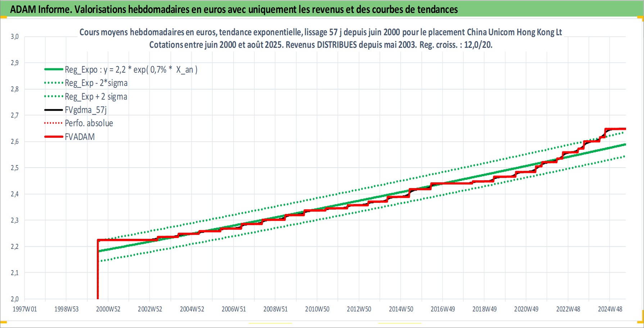644x328 pixels.
Task: Click x-axis label '2004W52'
Action: [192, 309]
